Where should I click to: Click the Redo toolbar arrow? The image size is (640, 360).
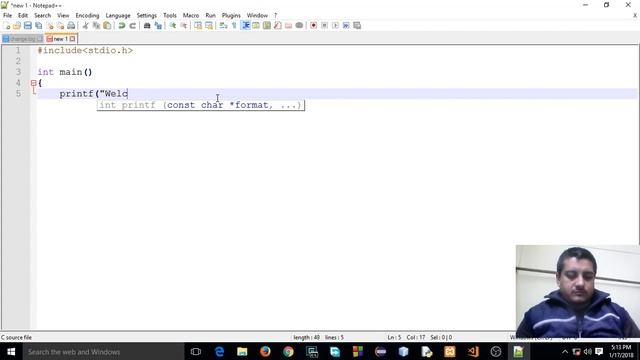[133, 26]
